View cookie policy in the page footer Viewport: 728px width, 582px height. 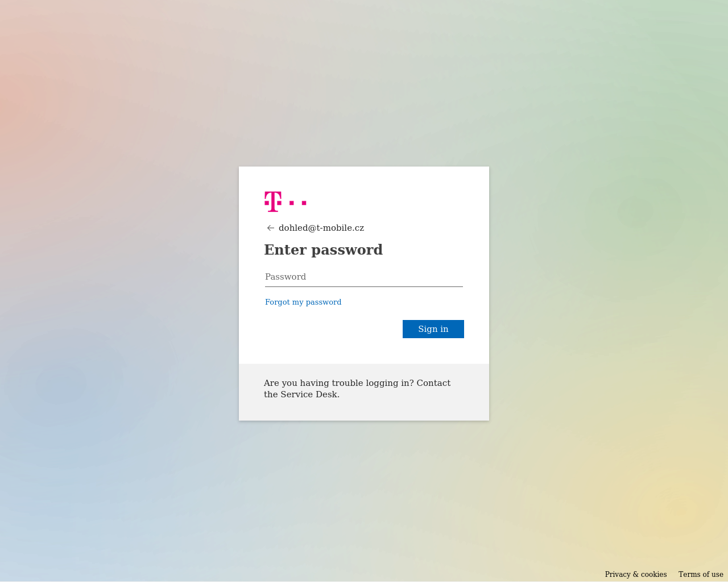(x=636, y=574)
